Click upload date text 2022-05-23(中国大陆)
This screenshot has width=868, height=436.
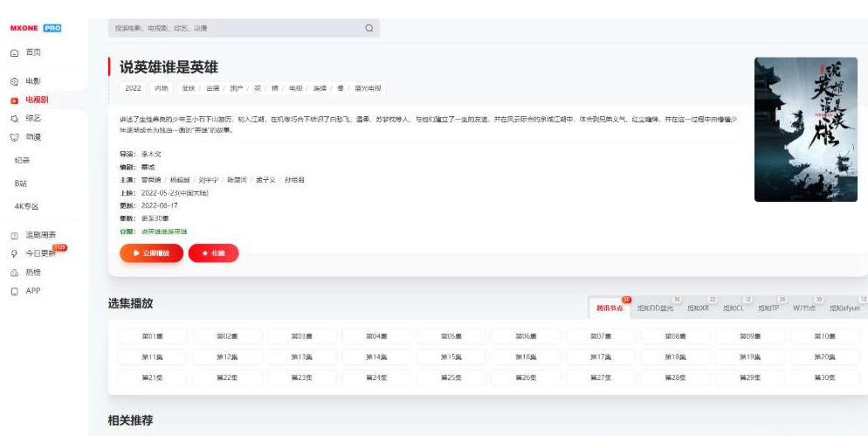click(x=175, y=193)
